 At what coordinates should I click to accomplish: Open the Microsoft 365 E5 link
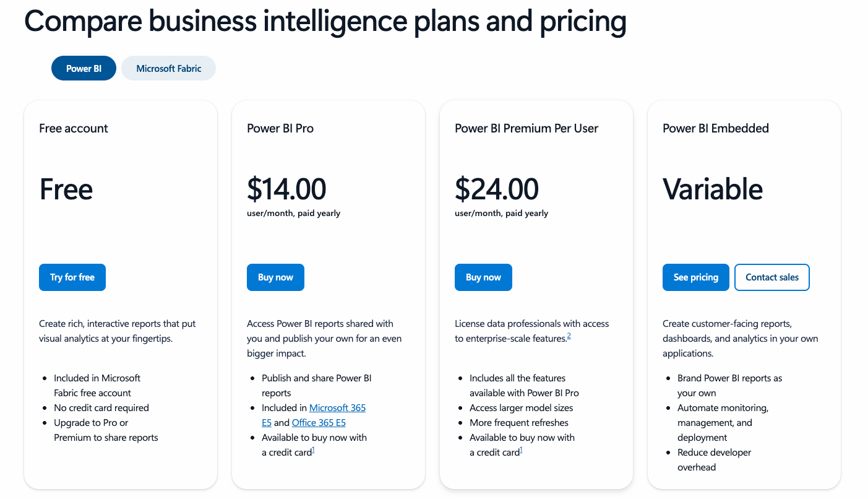point(337,408)
